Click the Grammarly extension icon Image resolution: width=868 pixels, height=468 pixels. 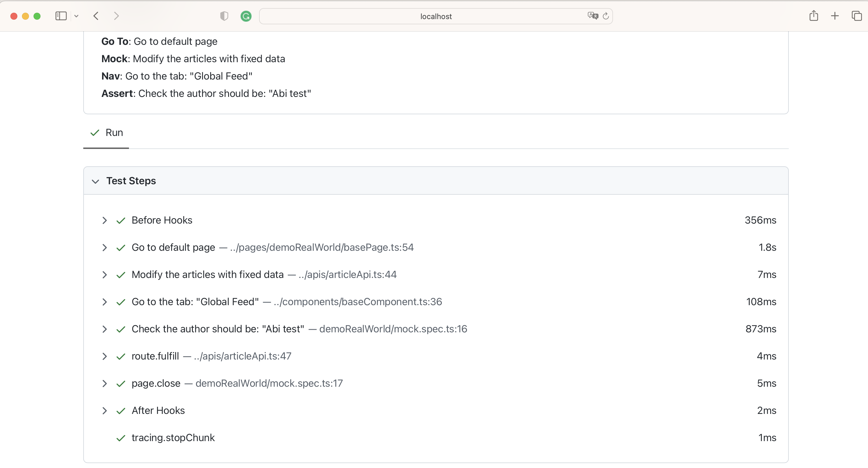[x=246, y=16]
